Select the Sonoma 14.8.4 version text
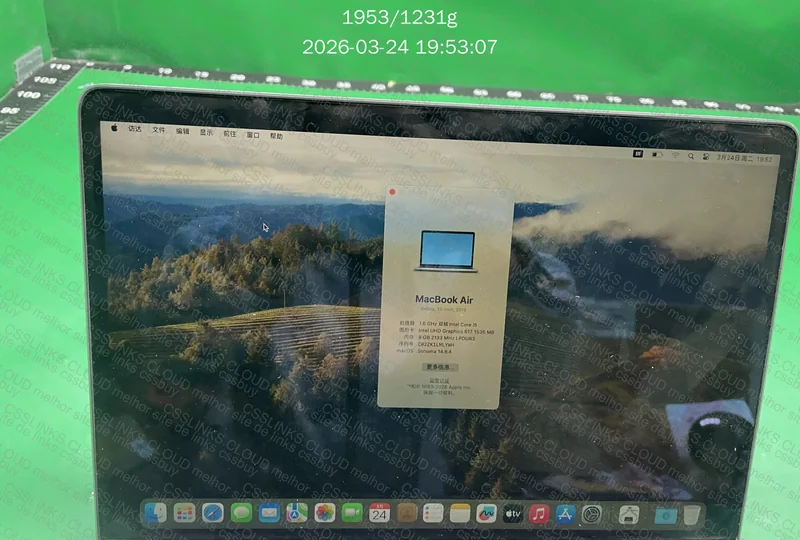This screenshot has height=540, width=800. pyautogui.click(x=435, y=351)
